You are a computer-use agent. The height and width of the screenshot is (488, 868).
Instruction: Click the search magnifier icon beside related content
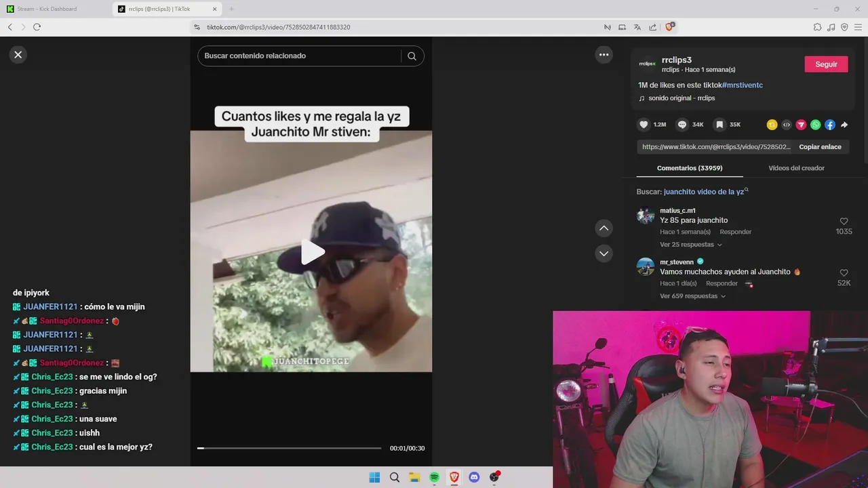(412, 56)
